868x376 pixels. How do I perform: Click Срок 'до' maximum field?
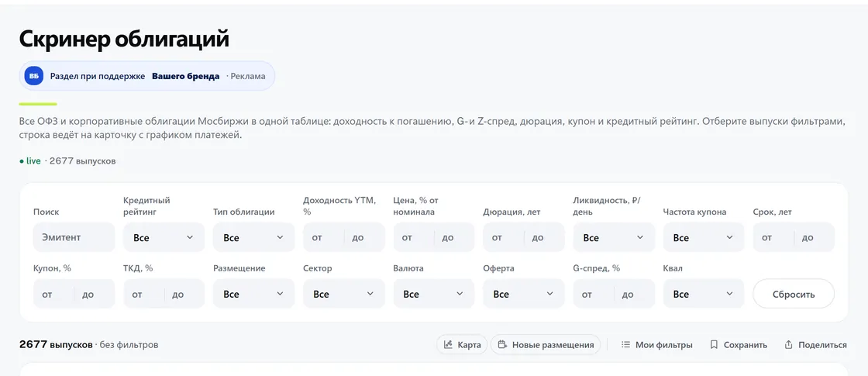[x=815, y=237]
